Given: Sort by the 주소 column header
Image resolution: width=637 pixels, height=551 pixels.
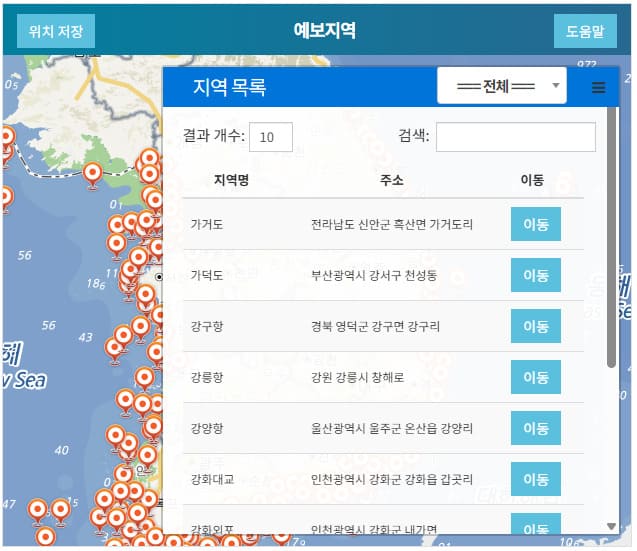Looking at the screenshot, I should (391, 180).
